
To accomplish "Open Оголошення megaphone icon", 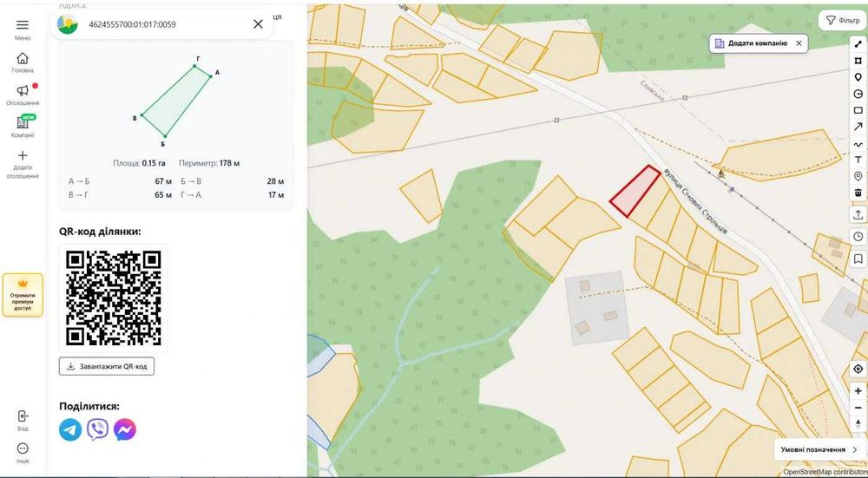I will (x=23, y=91).
